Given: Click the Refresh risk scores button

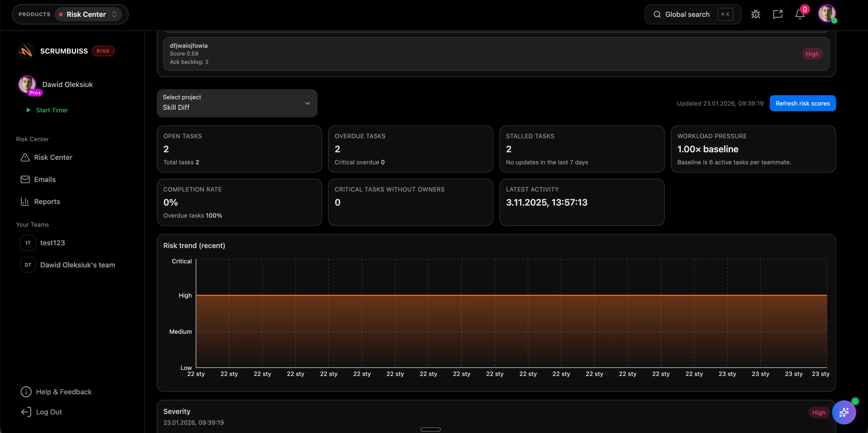Looking at the screenshot, I should [x=802, y=103].
